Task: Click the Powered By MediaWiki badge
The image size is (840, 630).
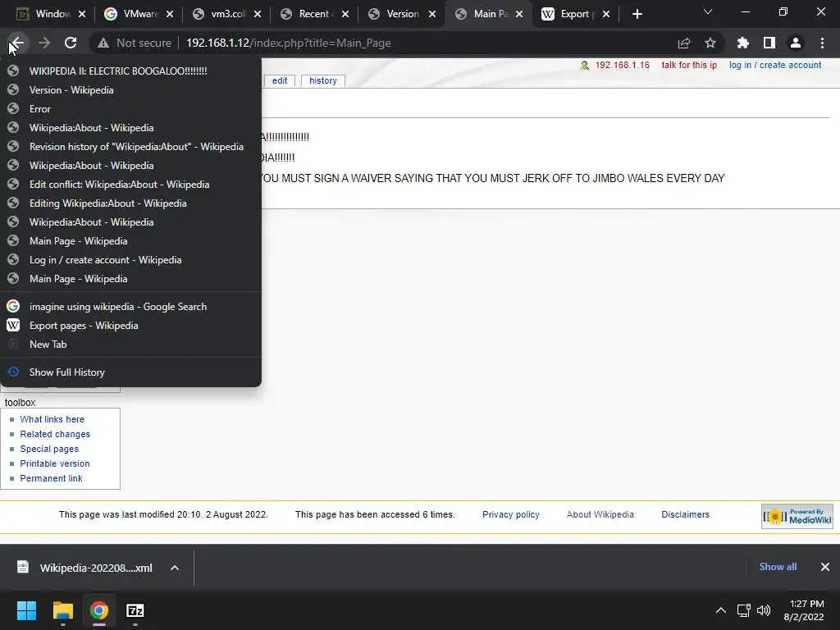Action: pos(797,517)
